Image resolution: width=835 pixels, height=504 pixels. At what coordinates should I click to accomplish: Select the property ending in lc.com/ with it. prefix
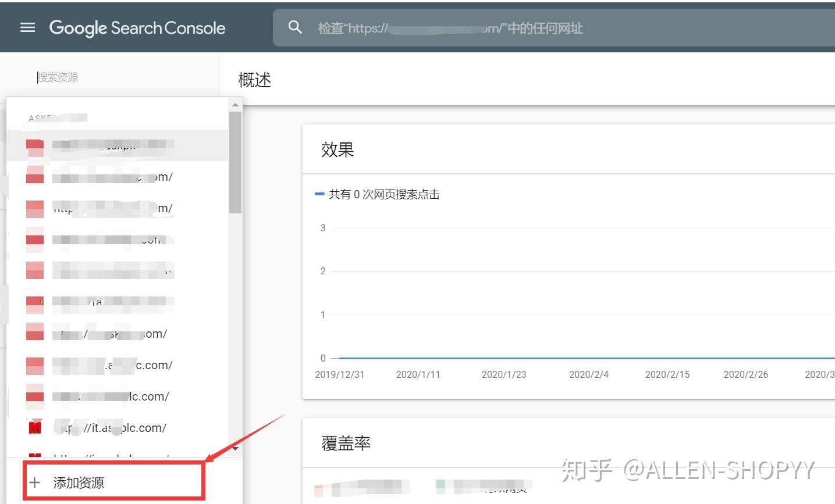(117, 428)
